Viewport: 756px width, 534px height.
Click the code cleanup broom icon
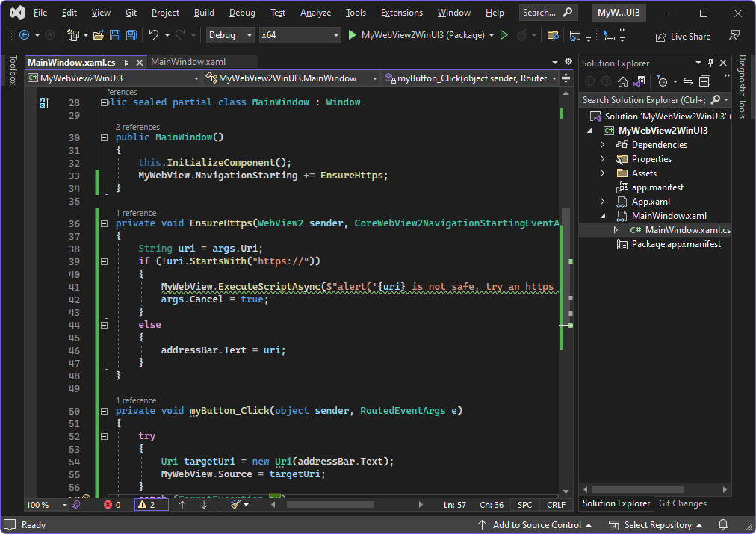tap(235, 505)
